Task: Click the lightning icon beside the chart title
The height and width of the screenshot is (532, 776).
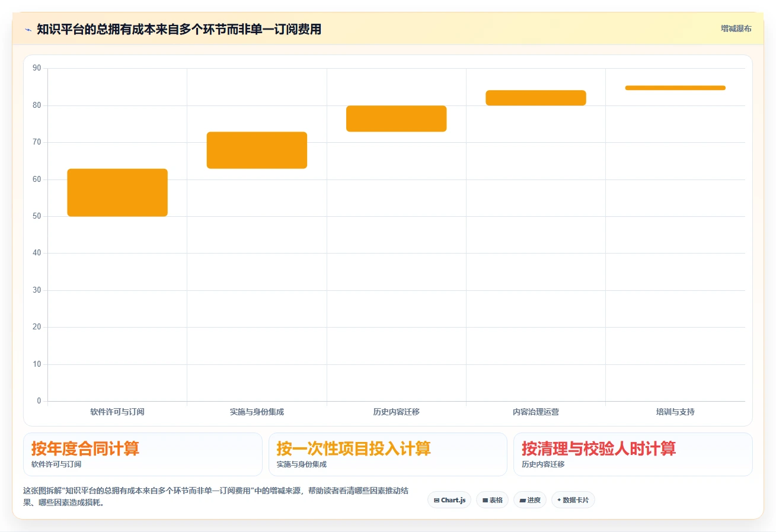Action: point(28,29)
